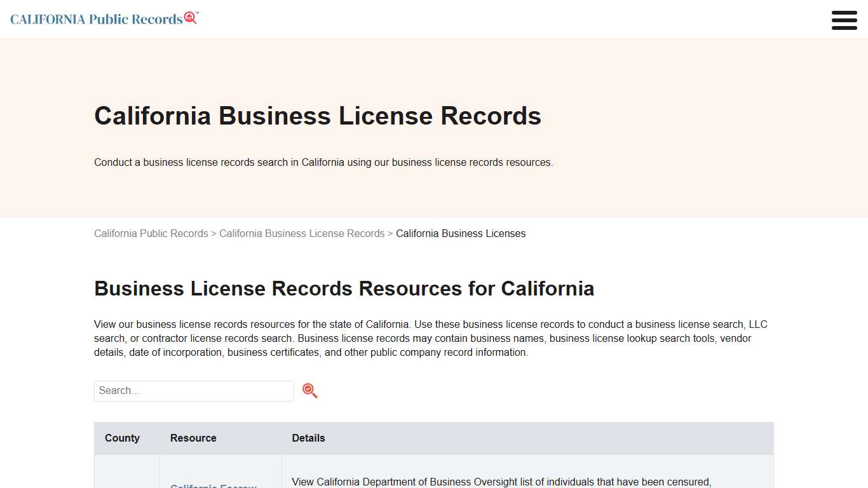
Task: Click the trademark symbol beside the logo
Action: [198, 13]
